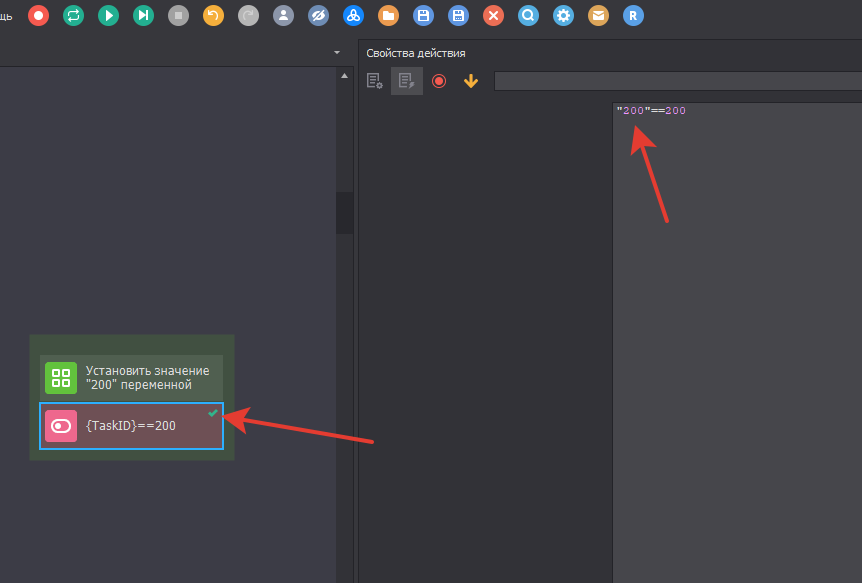Click the gray Redo arrow
The height and width of the screenshot is (583, 862).
point(248,15)
